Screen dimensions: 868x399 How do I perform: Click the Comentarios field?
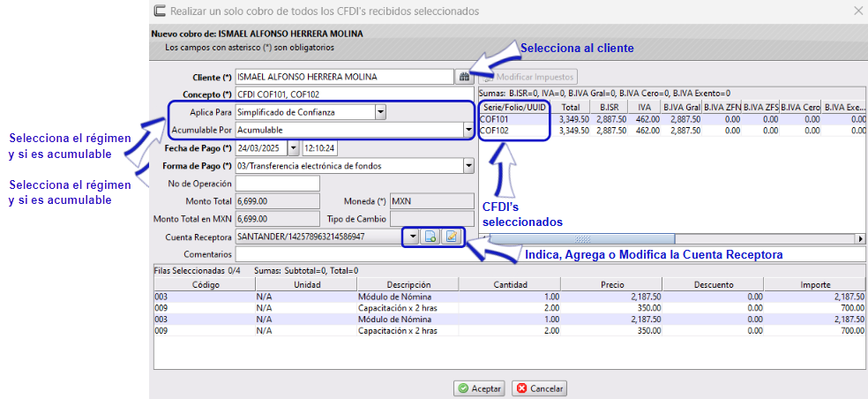551,254
